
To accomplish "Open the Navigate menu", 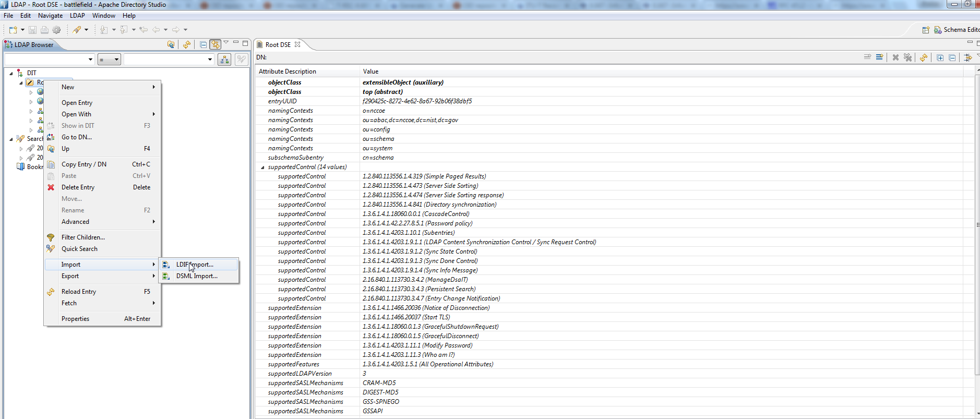I will pos(50,16).
